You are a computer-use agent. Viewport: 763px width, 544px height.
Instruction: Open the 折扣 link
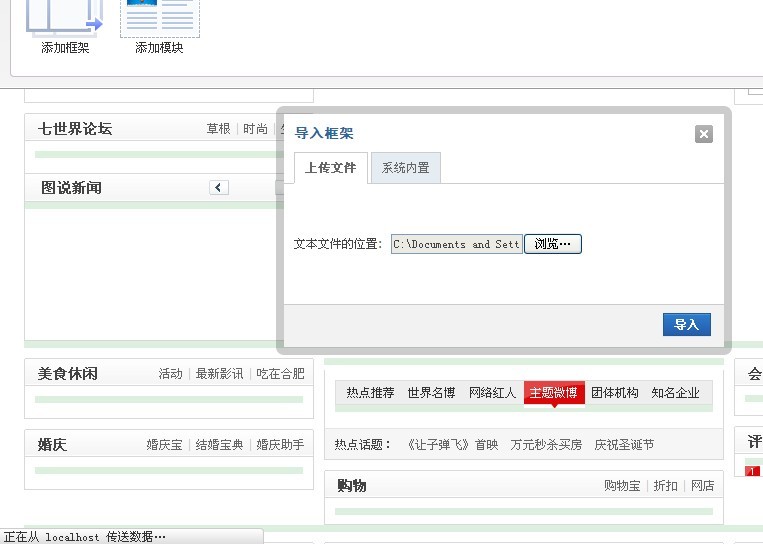pyautogui.click(x=666, y=486)
